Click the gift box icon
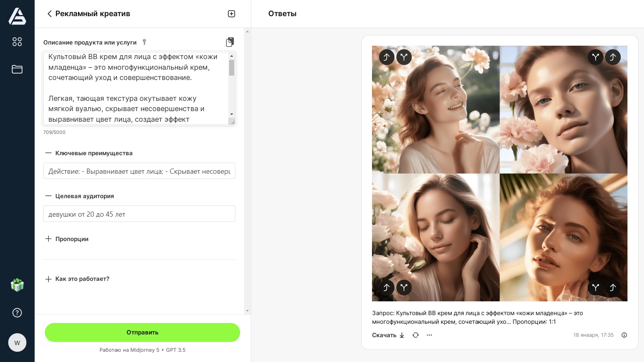 point(17,285)
